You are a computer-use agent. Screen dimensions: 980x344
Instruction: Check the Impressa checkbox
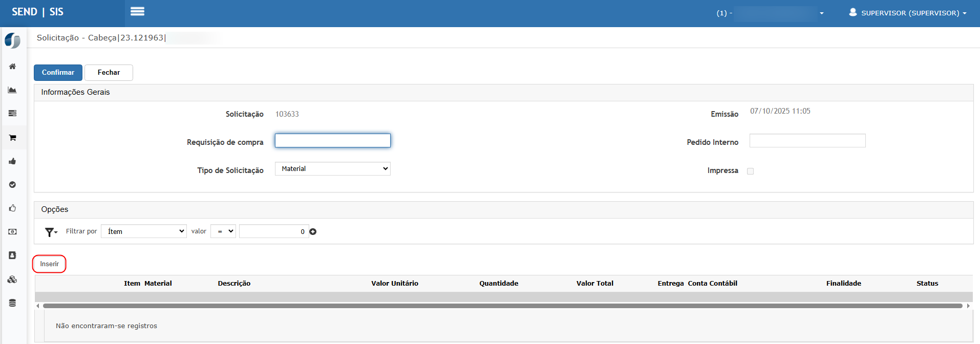click(x=750, y=171)
